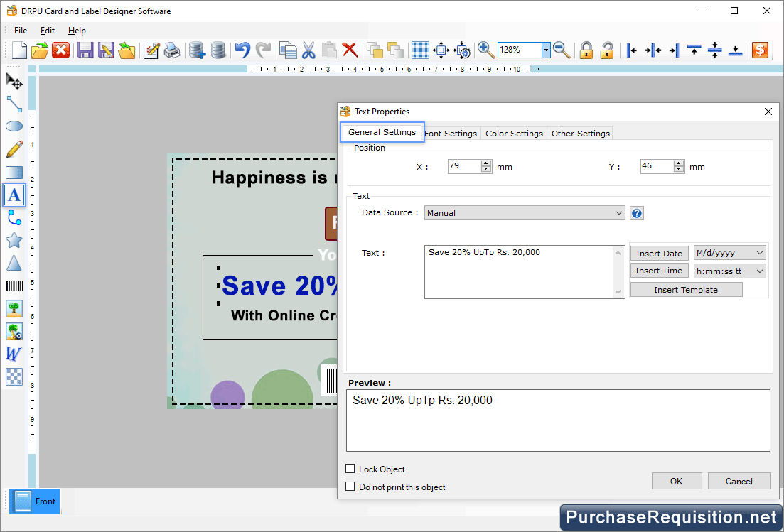
Task: Pick the WordArt tool
Action: click(x=14, y=354)
